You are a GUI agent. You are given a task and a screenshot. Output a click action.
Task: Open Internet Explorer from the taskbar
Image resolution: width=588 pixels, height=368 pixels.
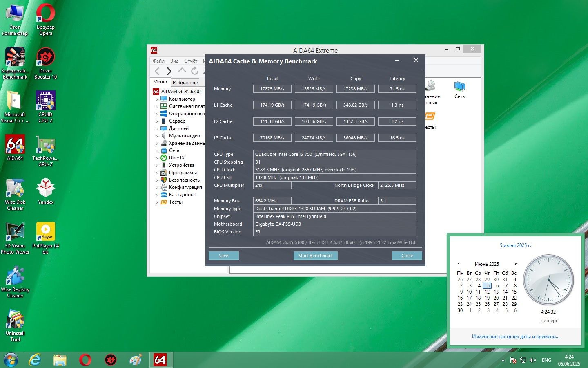pos(35,360)
